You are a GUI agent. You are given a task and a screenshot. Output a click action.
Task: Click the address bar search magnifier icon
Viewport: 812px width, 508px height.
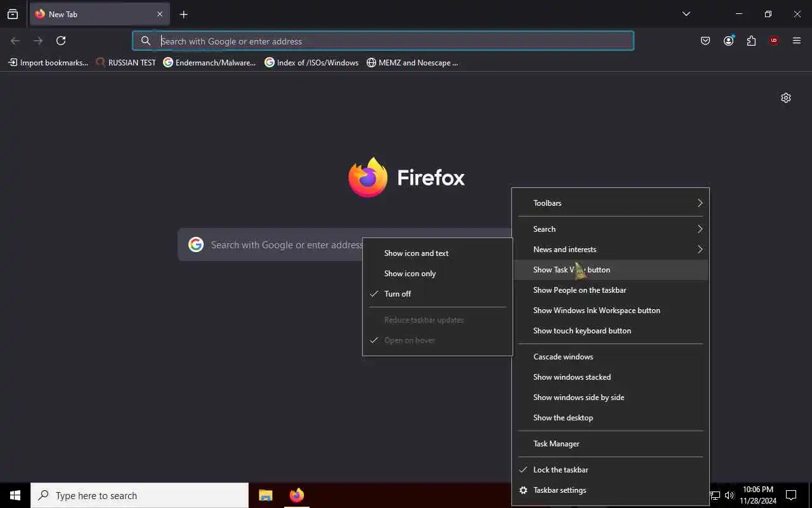click(146, 41)
